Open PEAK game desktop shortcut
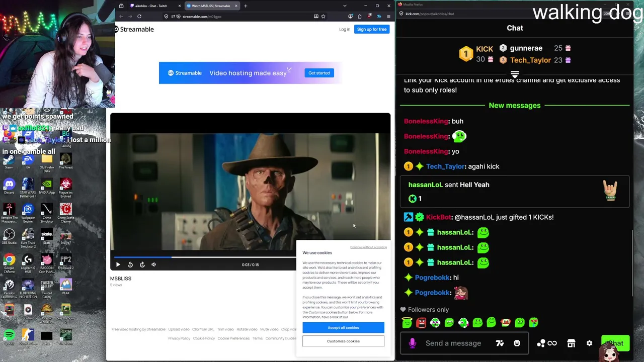The height and width of the screenshot is (362, 644). pos(65,287)
